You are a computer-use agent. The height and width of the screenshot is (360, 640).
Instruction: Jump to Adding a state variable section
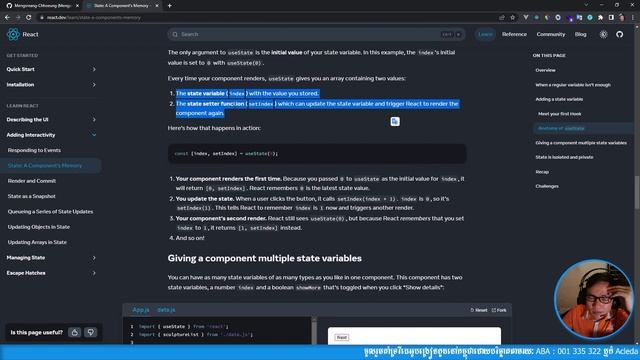click(559, 99)
